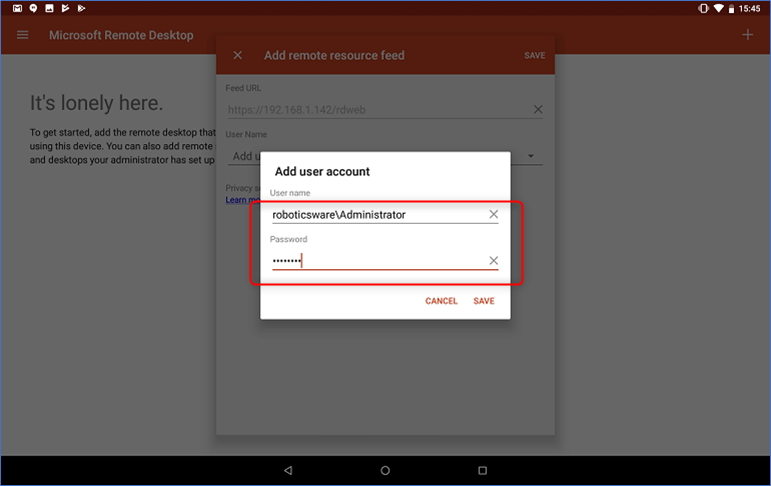Clear the user name field text

pos(493,214)
